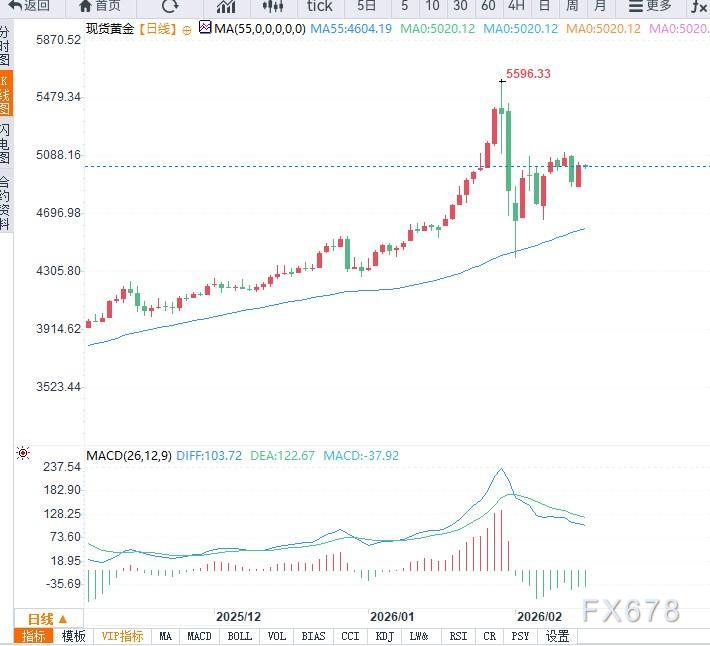Open the fx function icon at top right
Screen dimensions: 710x646
click(x=699, y=5)
